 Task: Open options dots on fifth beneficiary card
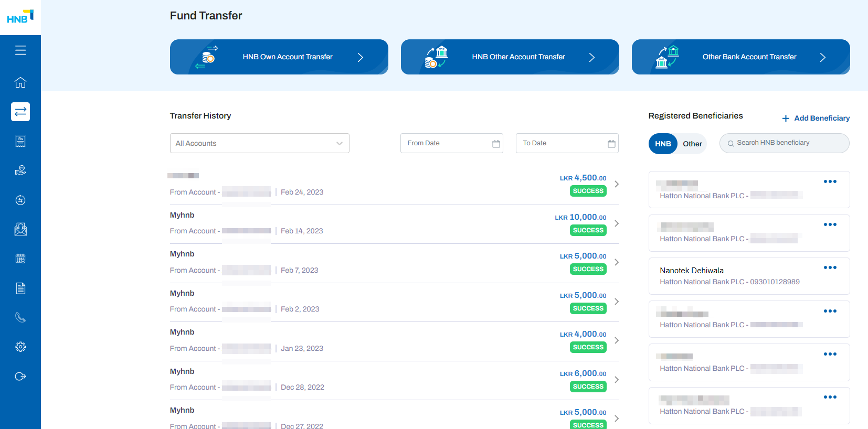(x=830, y=354)
